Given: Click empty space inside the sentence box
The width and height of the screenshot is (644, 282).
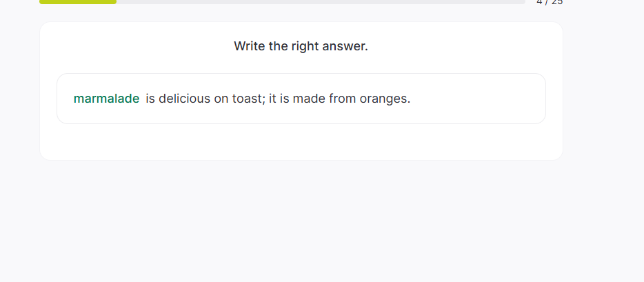Looking at the screenshot, I should coord(476,99).
